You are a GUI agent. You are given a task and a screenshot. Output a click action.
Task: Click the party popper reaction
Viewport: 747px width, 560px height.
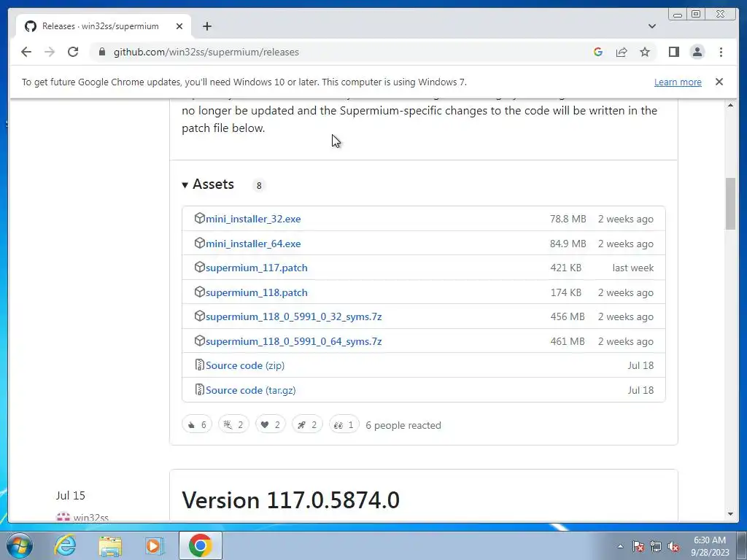click(x=233, y=425)
